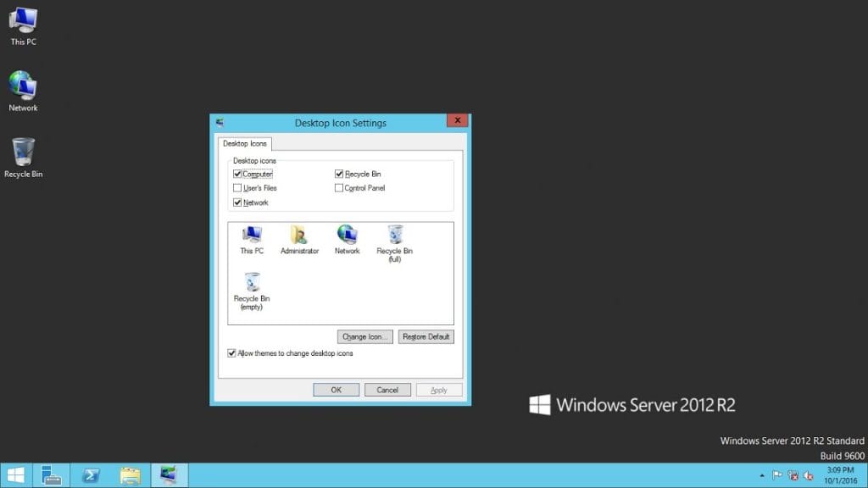The image size is (868, 488).
Task: Open the clock and calendar from the taskbar
Action: pos(840,474)
